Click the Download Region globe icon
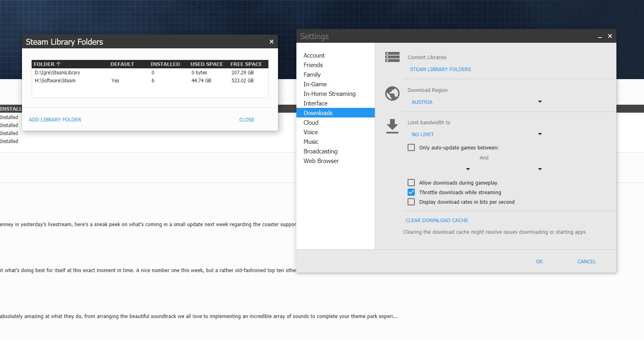The height and width of the screenshot is (340, 644). 392,93
